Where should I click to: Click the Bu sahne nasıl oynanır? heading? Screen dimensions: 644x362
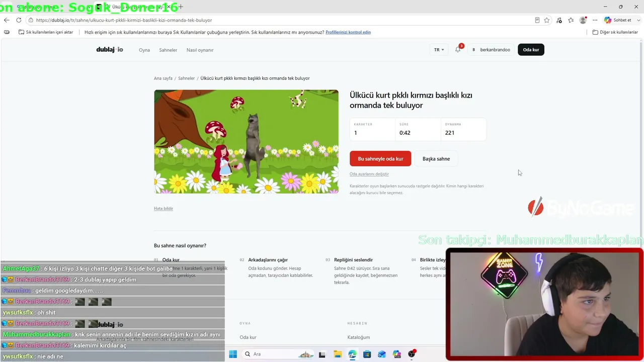coord(180,246)
